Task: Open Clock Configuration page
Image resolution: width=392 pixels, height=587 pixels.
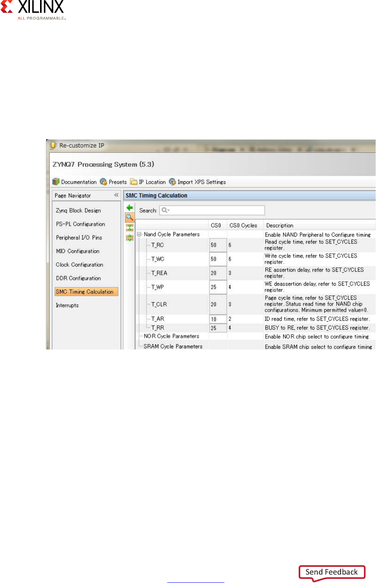Action: 79,265
